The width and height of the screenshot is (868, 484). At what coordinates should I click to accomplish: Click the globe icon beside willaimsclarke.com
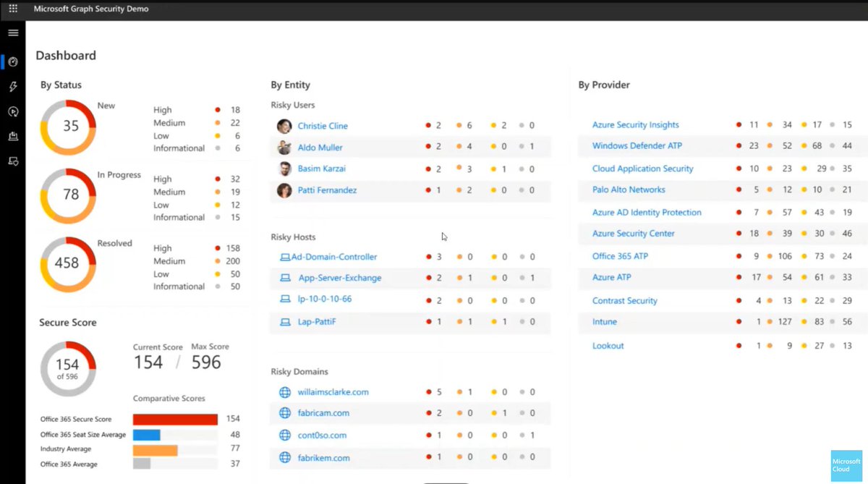[x=284, y=392]
